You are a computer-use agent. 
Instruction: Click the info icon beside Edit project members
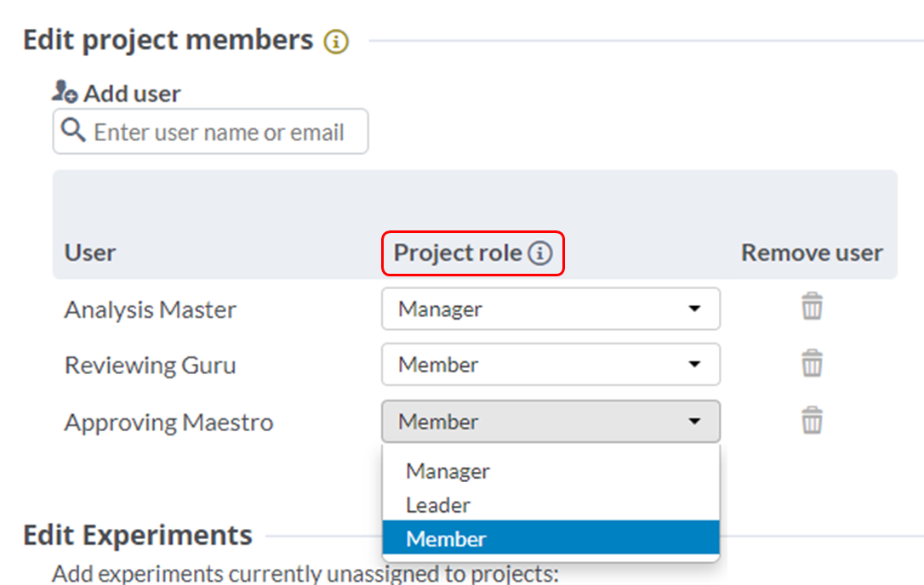(336, 42)
